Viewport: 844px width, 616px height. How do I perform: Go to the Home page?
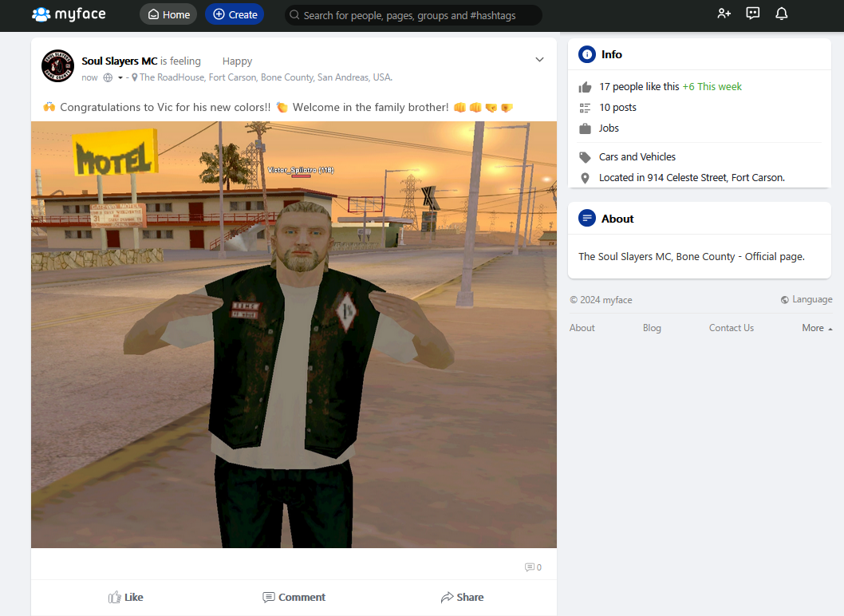point(168,14)
